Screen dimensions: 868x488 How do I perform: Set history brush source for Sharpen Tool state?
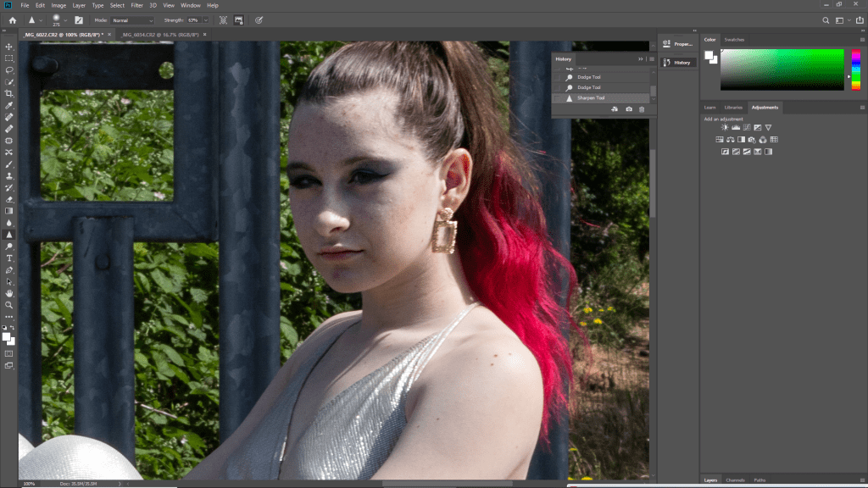557,98
